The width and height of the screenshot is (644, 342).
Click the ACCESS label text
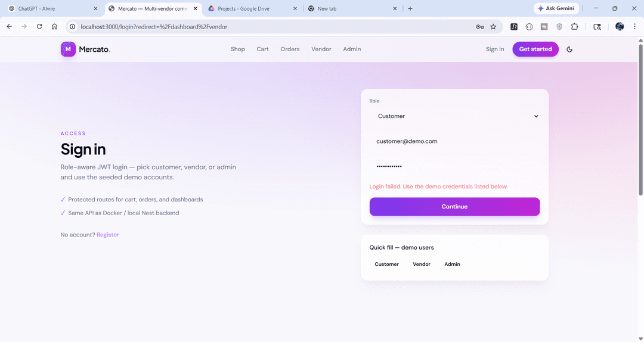tap(73, 133)
